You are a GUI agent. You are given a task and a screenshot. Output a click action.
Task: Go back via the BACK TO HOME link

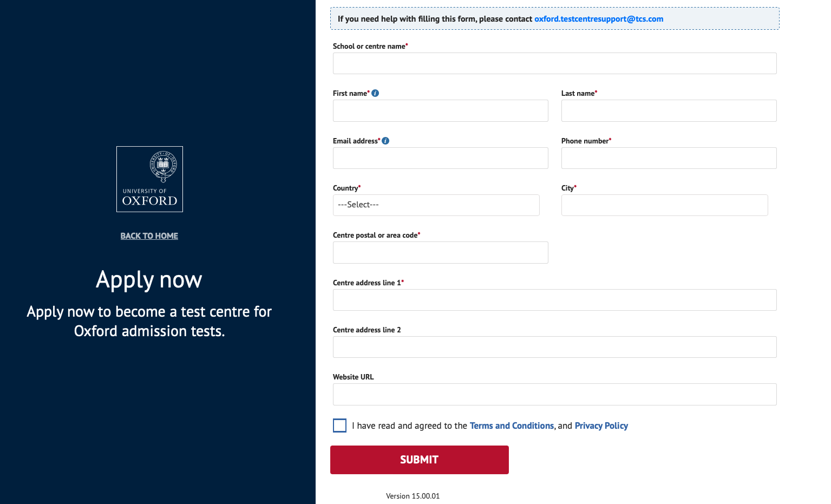[x=149, y=236]
